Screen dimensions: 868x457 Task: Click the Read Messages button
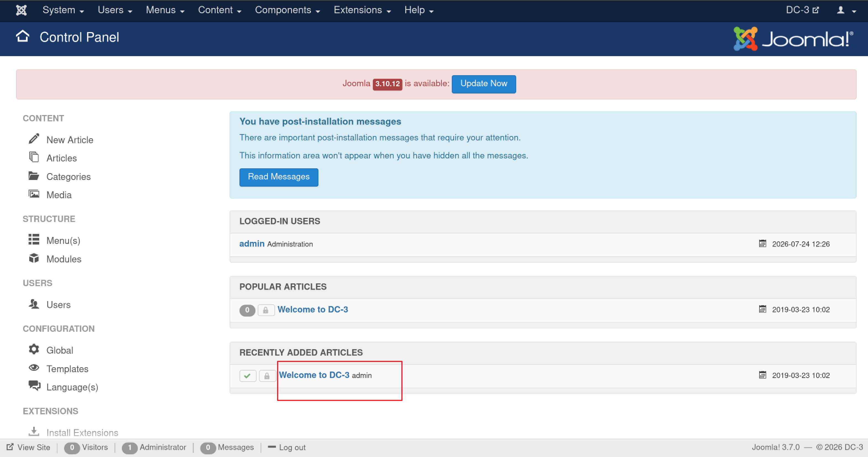279,177
